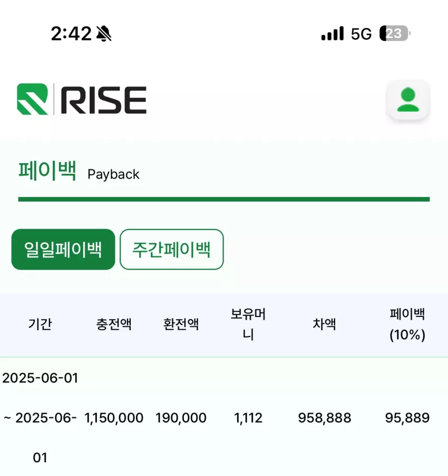Tap the battery indicator showing 23
Viewport: 448px width, 476px height.
pyautogui.click(x=395, y=33)
